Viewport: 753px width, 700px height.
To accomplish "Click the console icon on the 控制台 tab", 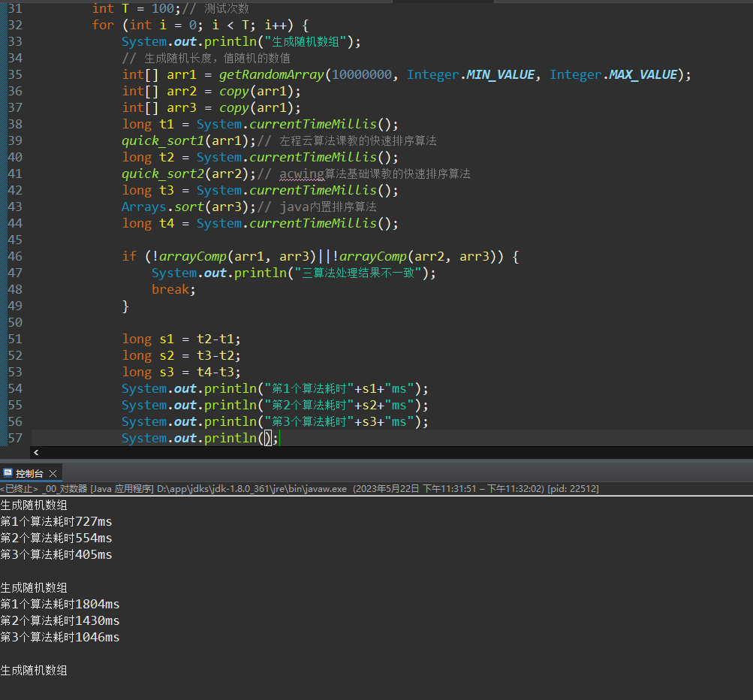I will point(8,473).
